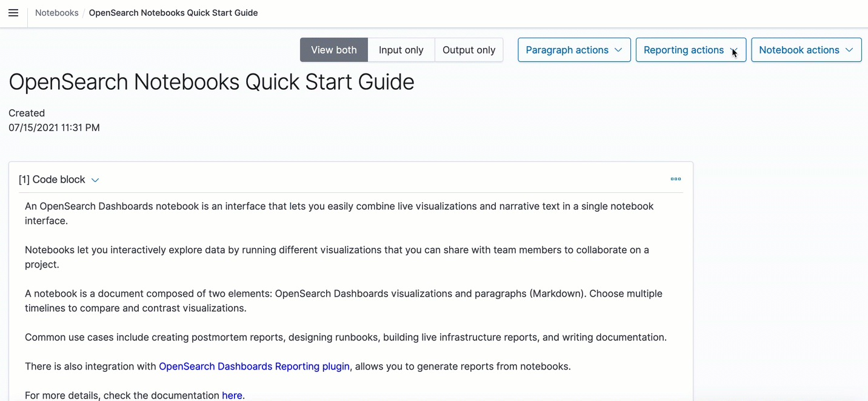Click the [1] Code block header label
Screen dimensions: 868x401
click(x=52, y=180)
